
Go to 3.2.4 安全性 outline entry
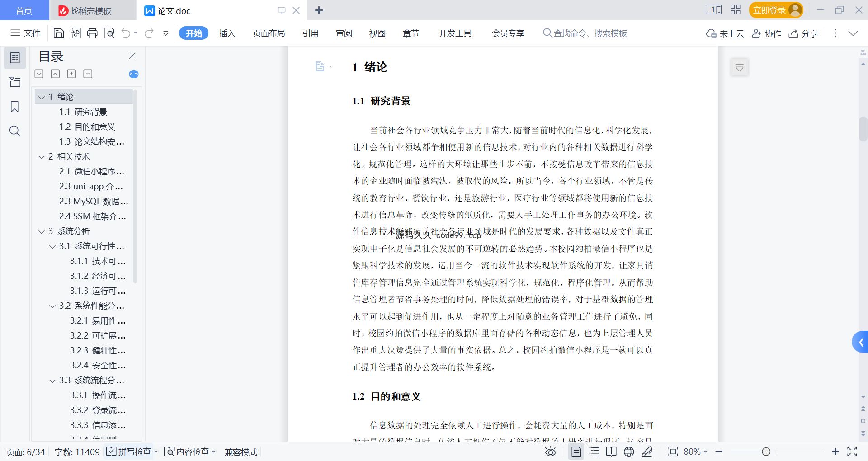[98, 365]
